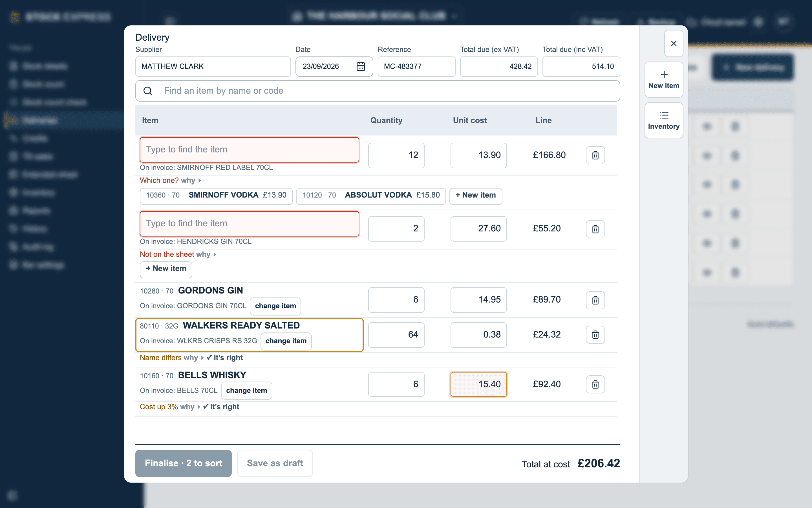
Task: Delete the Hendricks Gin line
Action: click(x=595, y=229)
